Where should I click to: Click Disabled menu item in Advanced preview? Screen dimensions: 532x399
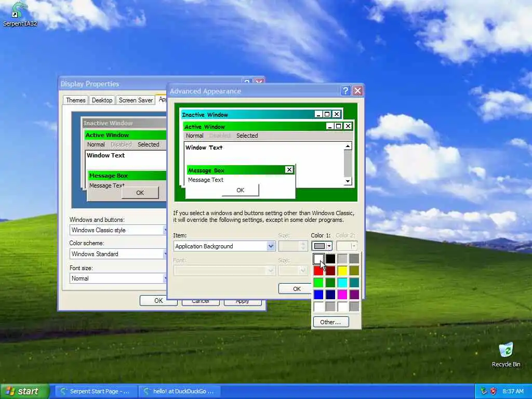(x=220, y=136)
